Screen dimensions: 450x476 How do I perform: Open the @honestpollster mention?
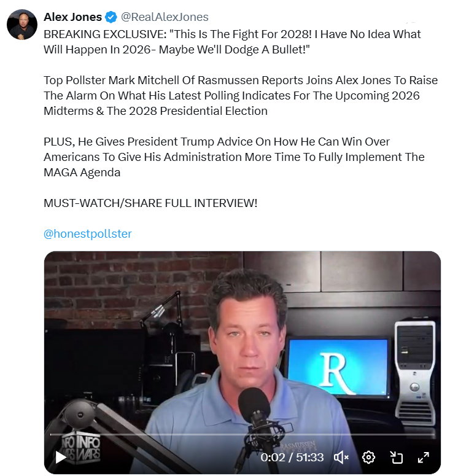coord(88,234)
